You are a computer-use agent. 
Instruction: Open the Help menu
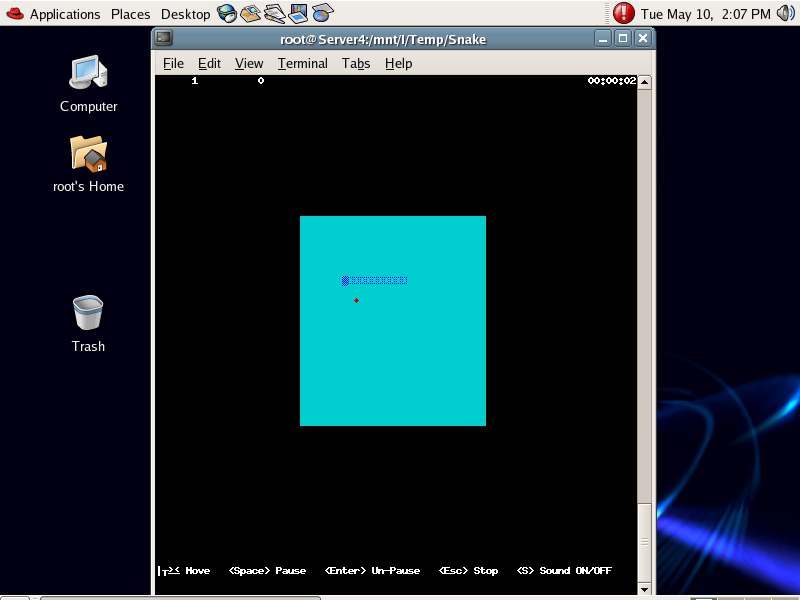(398, 63)
